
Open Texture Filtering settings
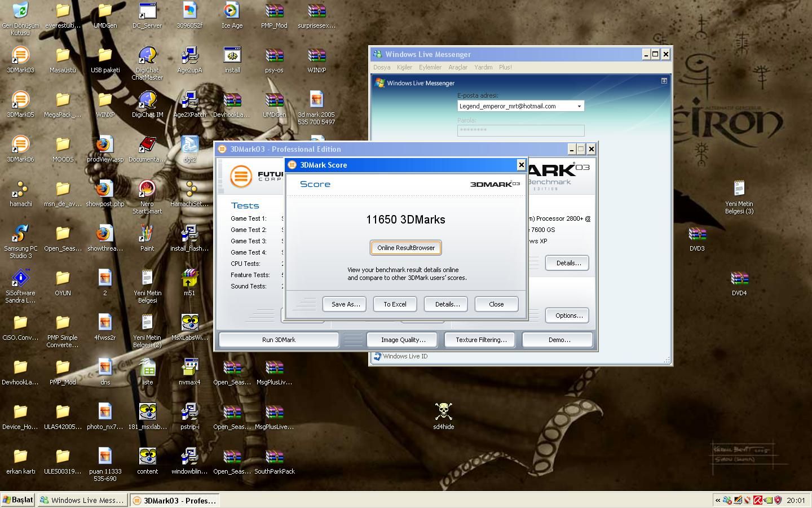tap(481, 340)
